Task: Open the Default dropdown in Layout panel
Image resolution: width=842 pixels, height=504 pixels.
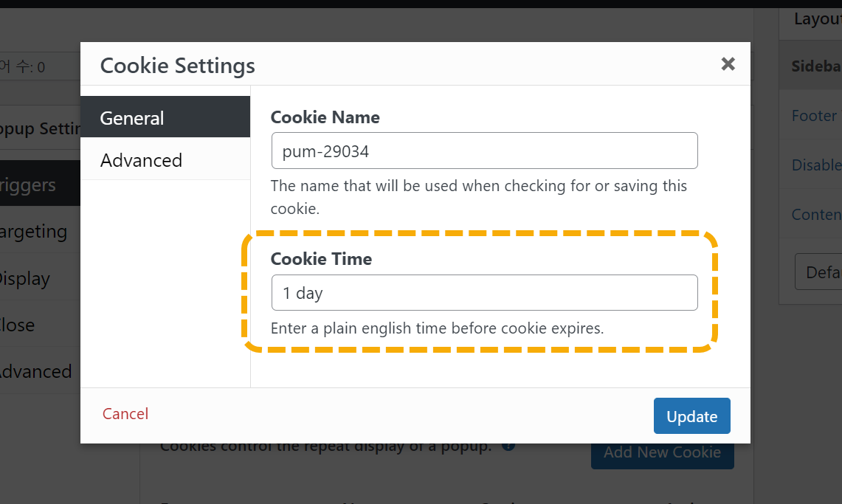Action: point(818,272)
